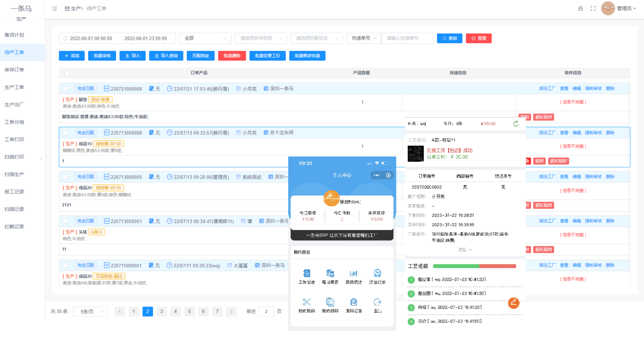Open the mini-program three-dots menu

(376, 175)
